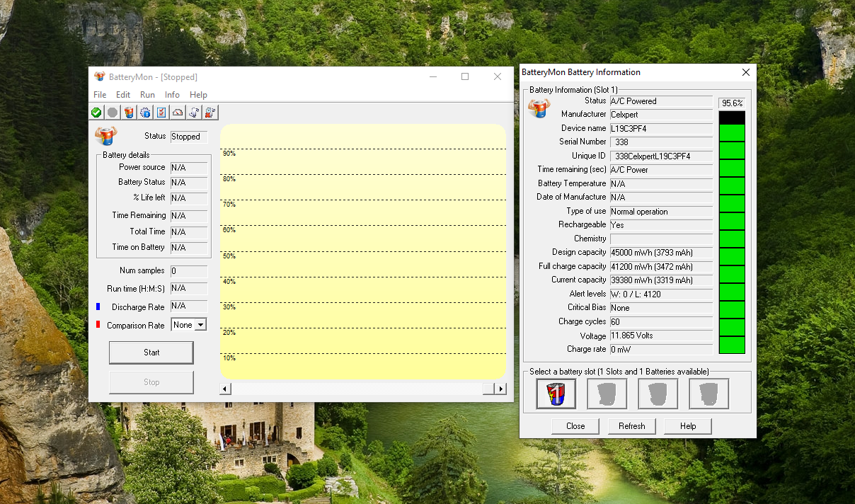Click the graph scrollbar right arrow
855x504 pixels.
click(x=500, y=389)
